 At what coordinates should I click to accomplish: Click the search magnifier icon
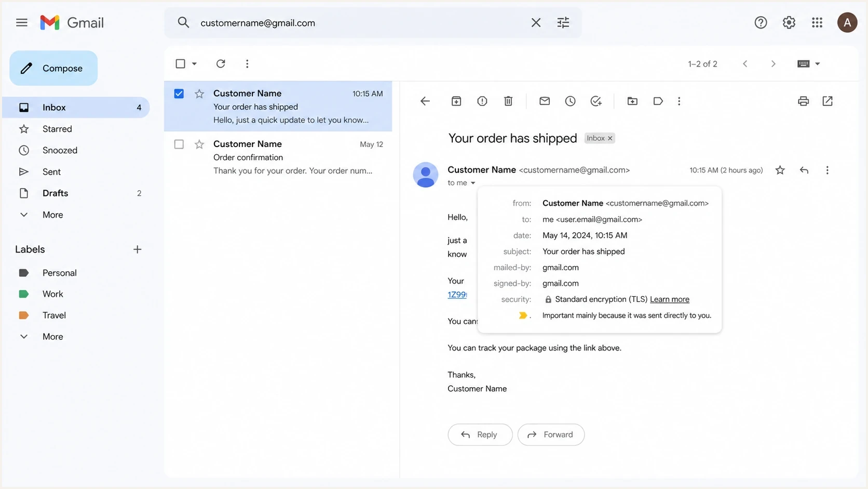(183, 22)
